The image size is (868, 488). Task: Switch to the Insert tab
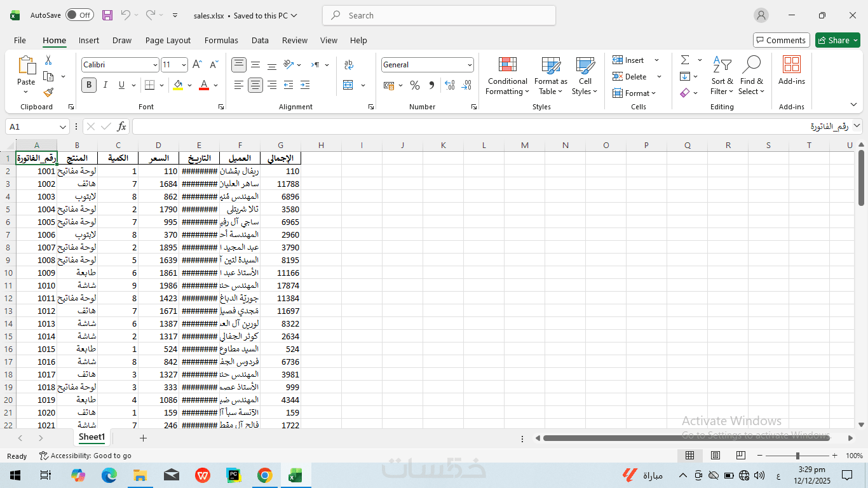[x=89, y=40]
